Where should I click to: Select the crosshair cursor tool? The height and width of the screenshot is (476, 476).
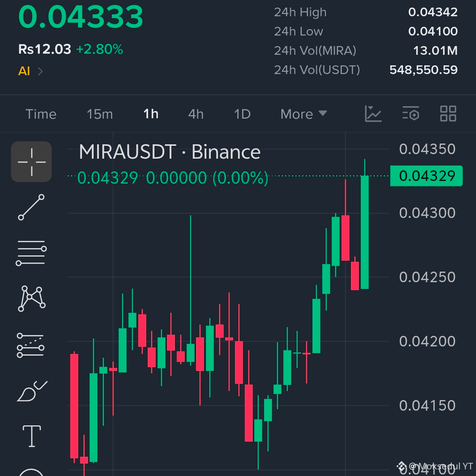(x=31, y=162)
